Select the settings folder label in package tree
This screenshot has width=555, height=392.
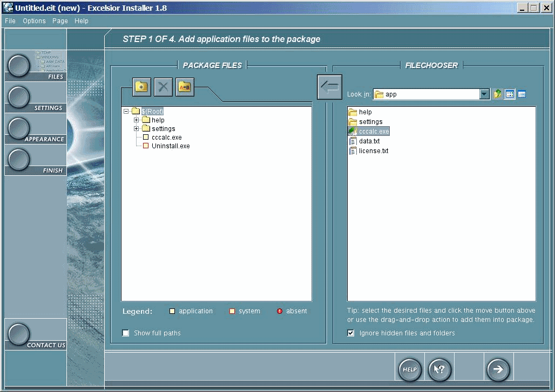tap(164, 129)
